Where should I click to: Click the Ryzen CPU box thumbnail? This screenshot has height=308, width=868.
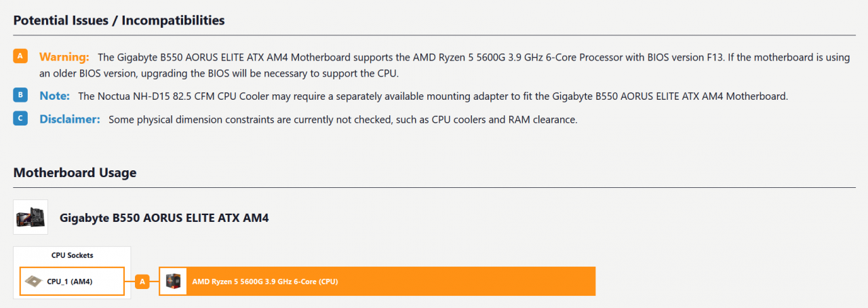point(173,281)
